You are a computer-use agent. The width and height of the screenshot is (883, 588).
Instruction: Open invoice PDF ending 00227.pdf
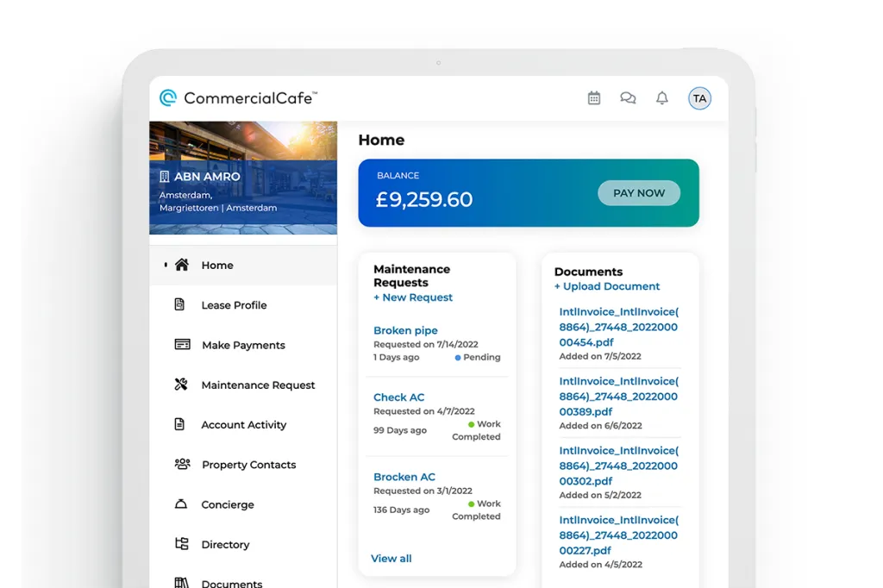(618, 535)
